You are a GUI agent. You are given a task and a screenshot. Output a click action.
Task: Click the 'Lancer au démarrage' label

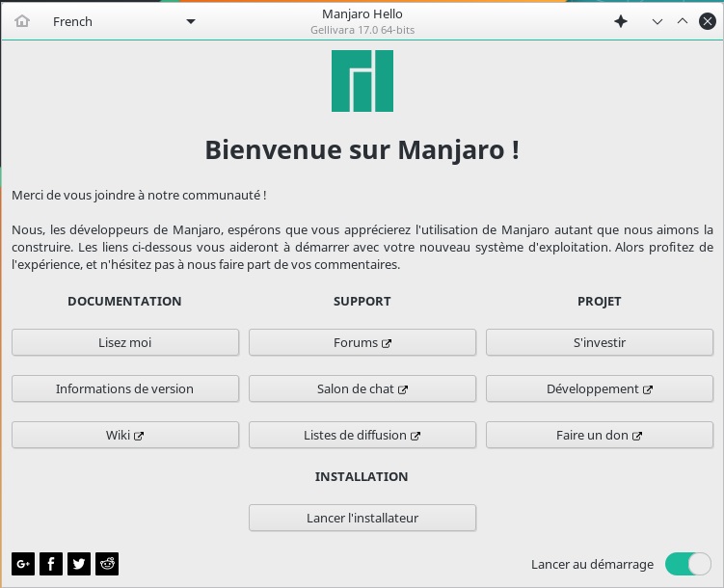coord(592,565)
